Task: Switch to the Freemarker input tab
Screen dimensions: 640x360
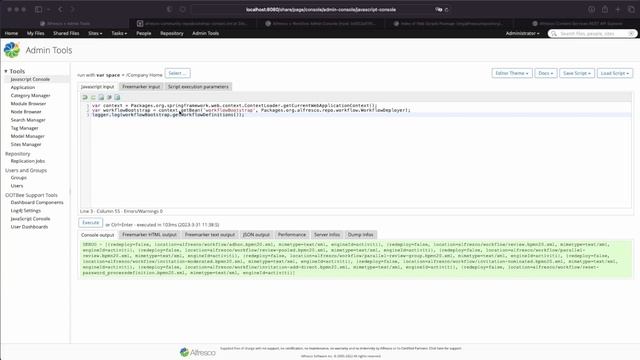Action: pos(141,87)
